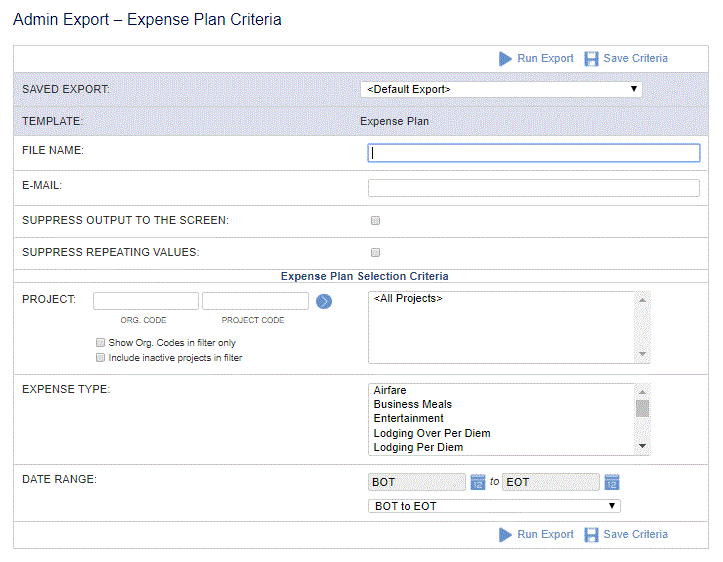Image resolution: width=723 pixels, height=562 pixels.
Task: Enable Show Org. Codes in filter only
Action: point(100,342)
